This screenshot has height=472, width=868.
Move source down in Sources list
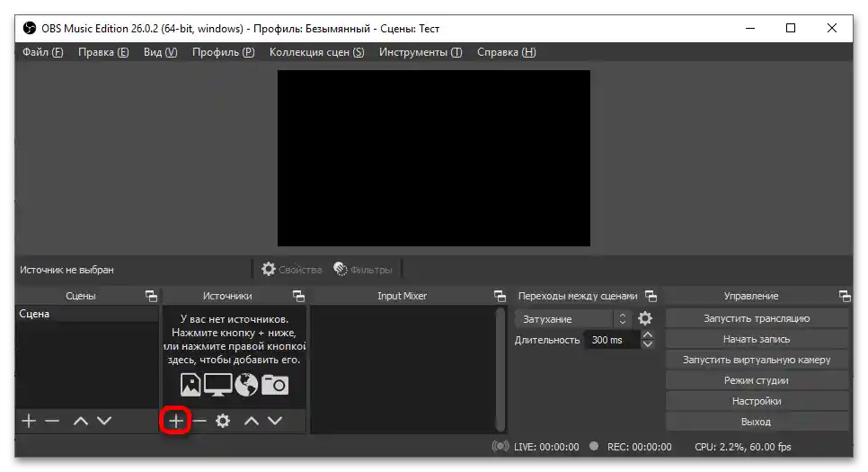point(275,421)
